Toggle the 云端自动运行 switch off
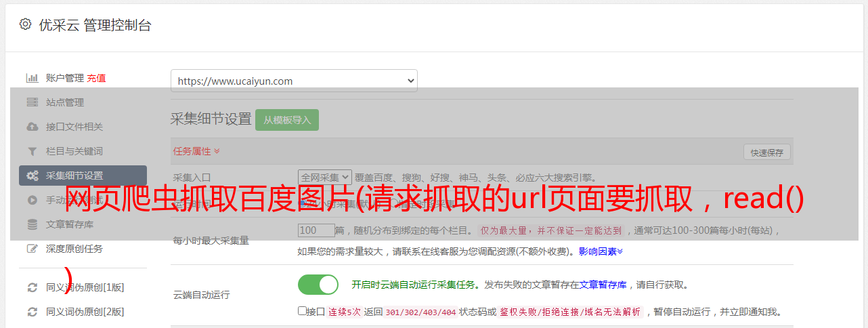Image resolution: width=868 pixels, height=328 pixels. (x=318, y=285)
